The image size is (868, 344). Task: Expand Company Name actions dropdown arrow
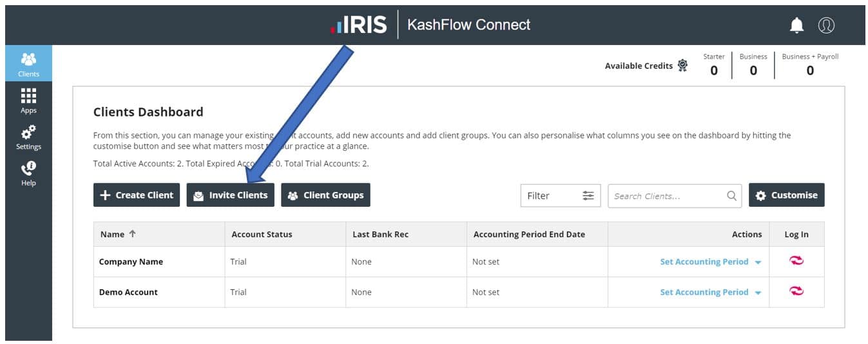(x=758, y=262)
